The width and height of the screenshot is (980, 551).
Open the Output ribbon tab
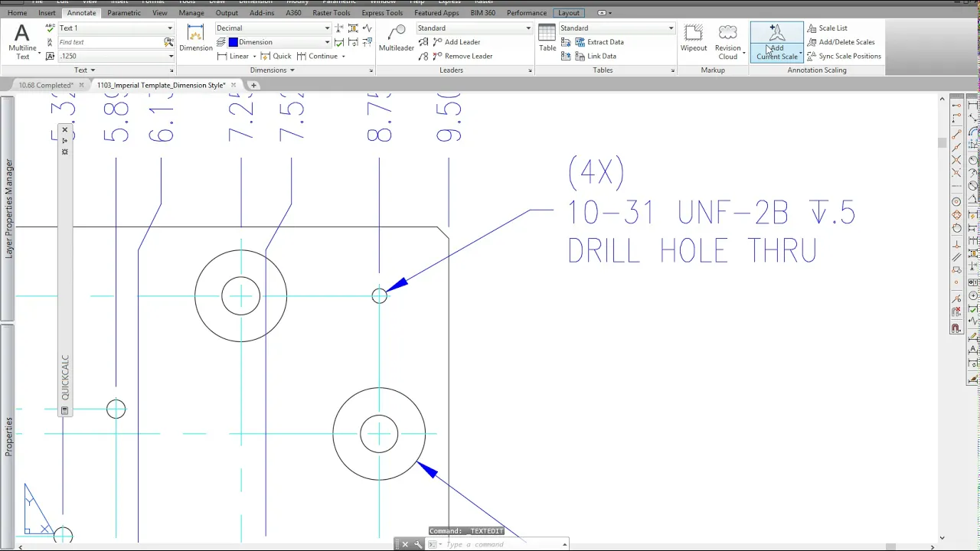pyautogui.click(x=227, y=13)
